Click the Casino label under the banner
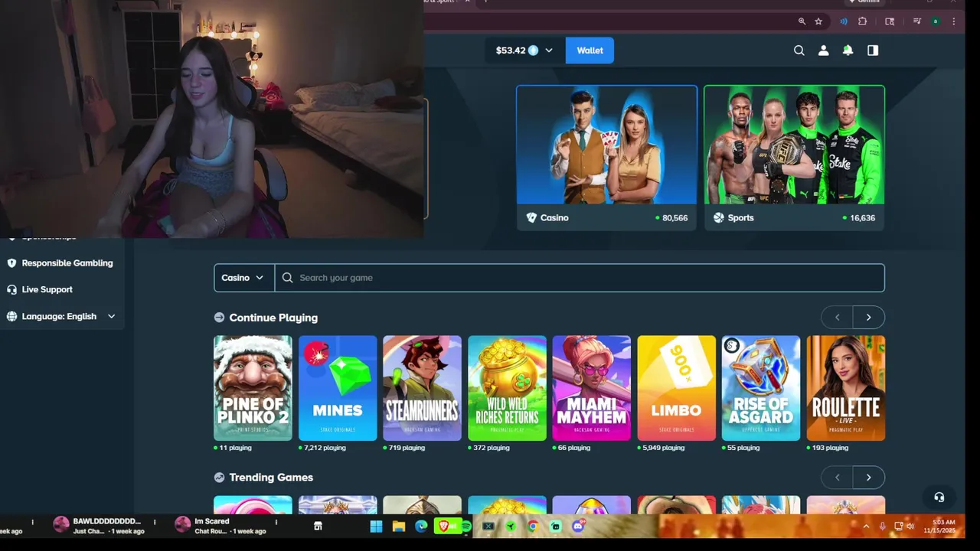This screenshot has height=551, width=980. (x=554, y=218)
